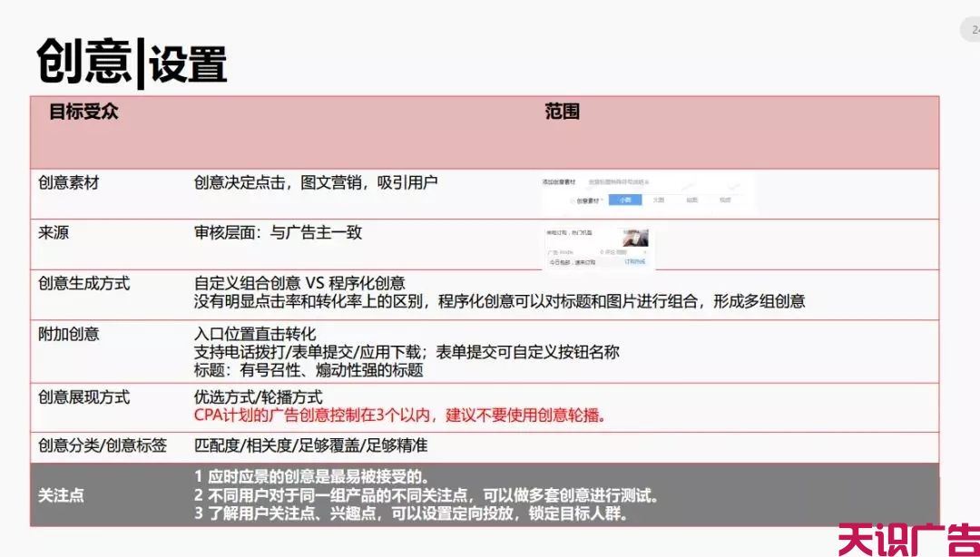Image resolution: width=980 pixels, height=557 pixels.
Task: Click the line 入口位置直击转化
Action: pyautogui.click(x=255, y=334)
